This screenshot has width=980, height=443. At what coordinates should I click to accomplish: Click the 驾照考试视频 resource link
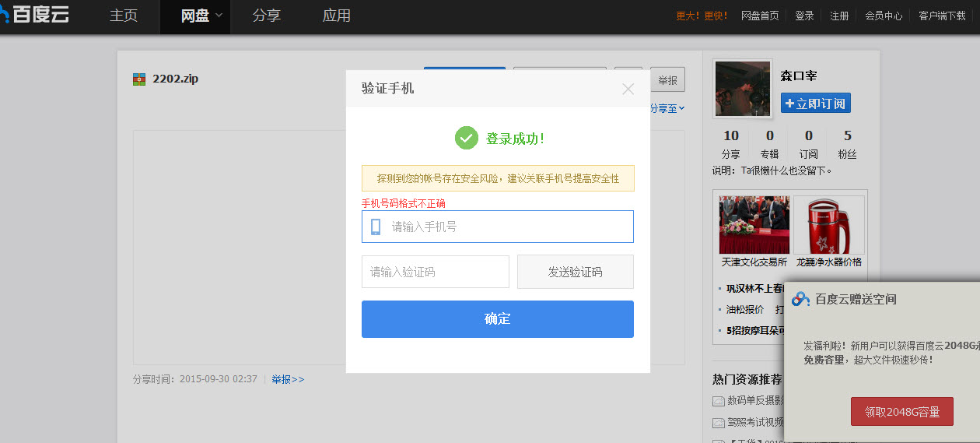point(755,423)
